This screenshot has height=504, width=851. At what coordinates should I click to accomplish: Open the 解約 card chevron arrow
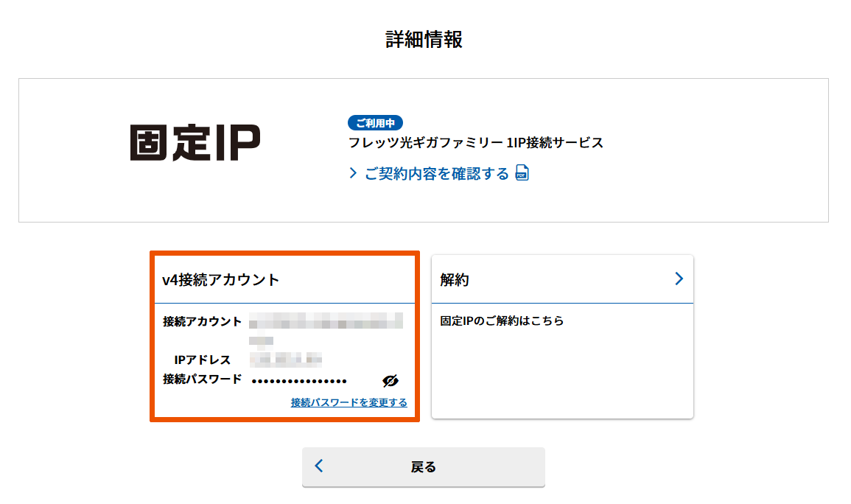coord(679,279)
